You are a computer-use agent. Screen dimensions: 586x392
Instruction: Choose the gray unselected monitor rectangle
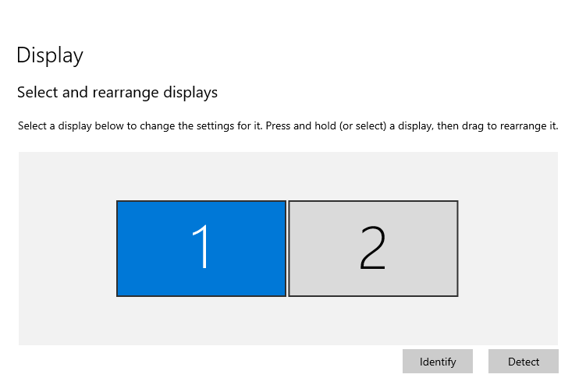(x=373, y=249)
